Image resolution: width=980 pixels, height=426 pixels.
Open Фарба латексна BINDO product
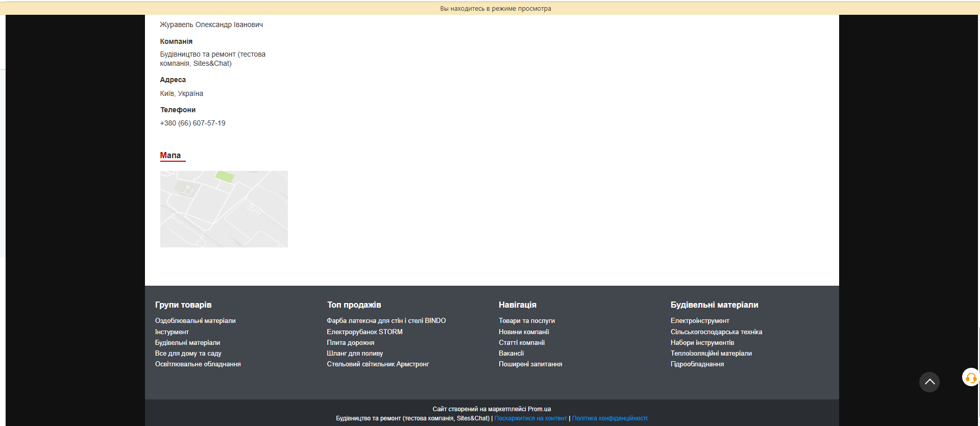click(x=386, y=321)
